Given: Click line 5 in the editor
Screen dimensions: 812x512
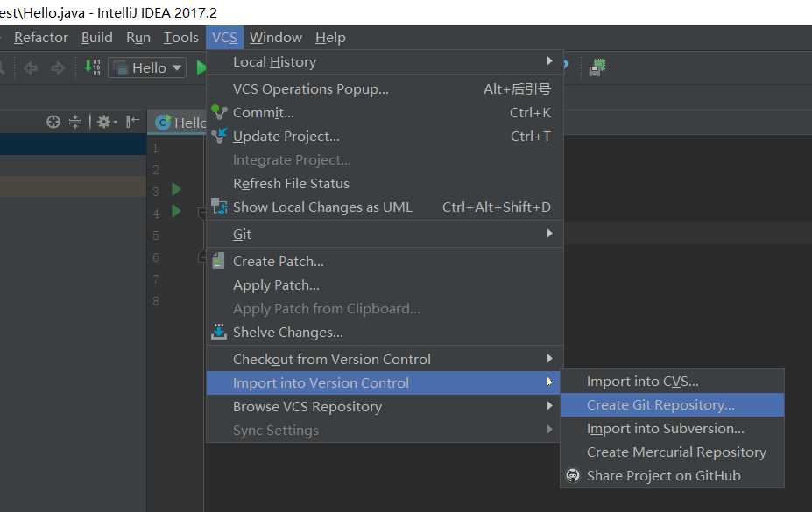Looking at the screenshot, I should click(683, 235).
